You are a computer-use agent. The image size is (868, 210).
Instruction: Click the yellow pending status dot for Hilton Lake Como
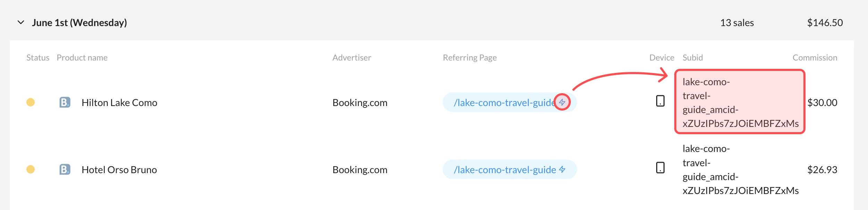(31, 102)
